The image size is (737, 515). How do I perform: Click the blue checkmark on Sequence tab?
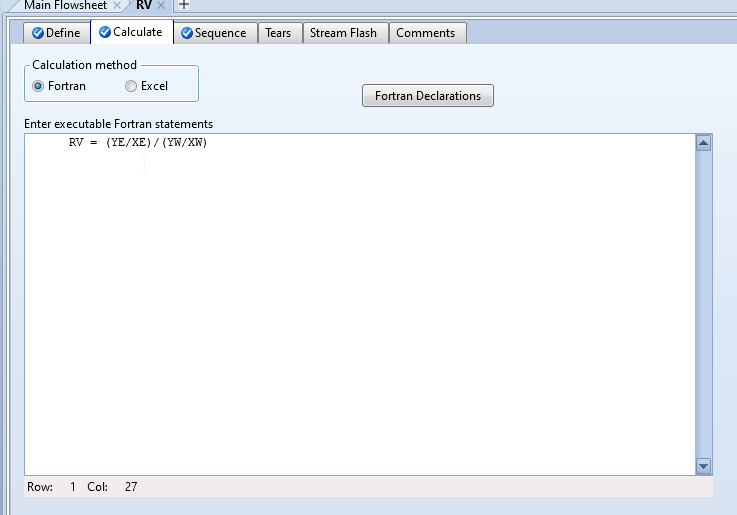pyautogui.click(x=187, y=33)
